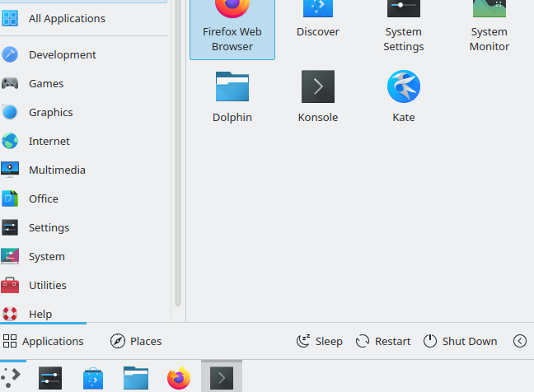Image resolution: width=534 pixels, height=392 pixels.
Task: Click the Restart button
Action: [x=383, y=341]
